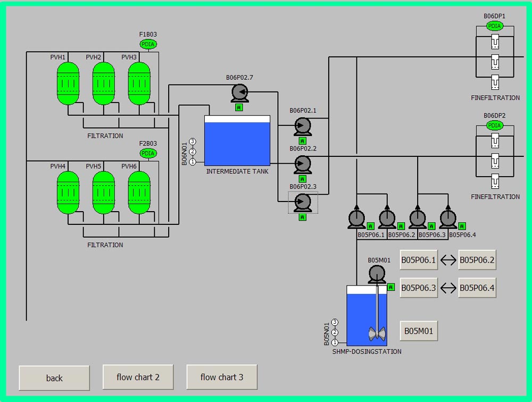The width and height of the screenshot is (532, 402).
Task: Switch to flow chart 3
Action: [222, 377]
